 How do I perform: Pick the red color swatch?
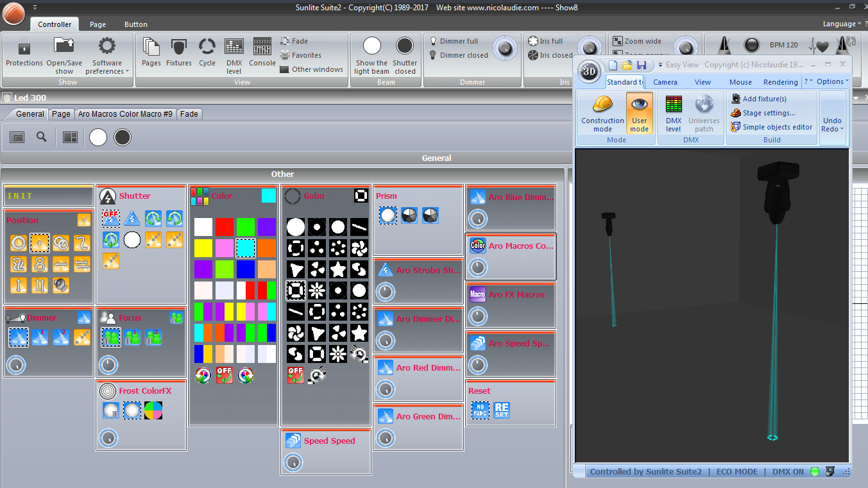[x=225, y=227]
